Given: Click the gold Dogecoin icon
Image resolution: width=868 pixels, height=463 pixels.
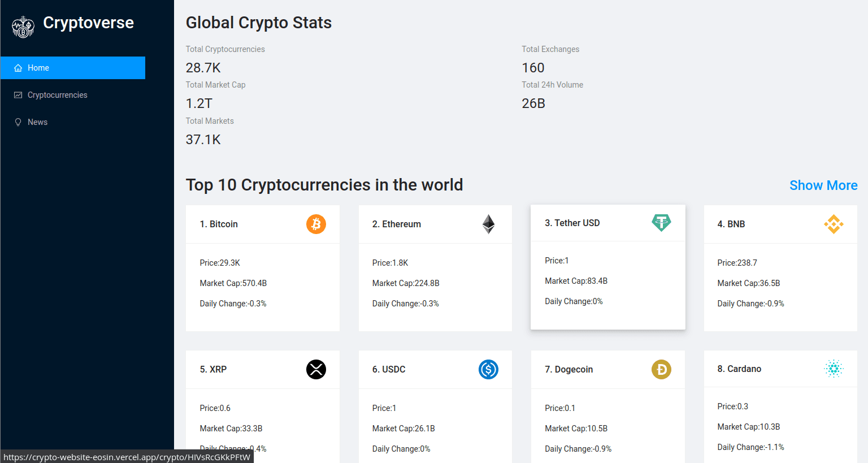Looking at the screenshot, I should click(x=661, y=370).
